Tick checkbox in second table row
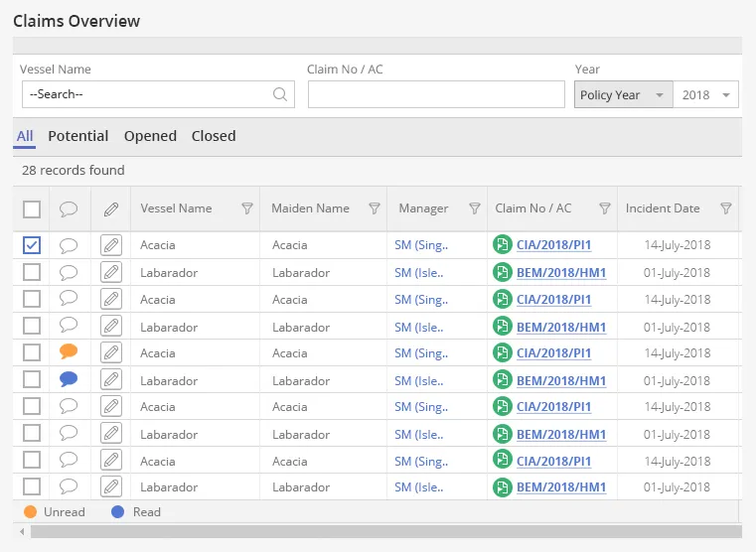This screenshot has height=552, width=756. [32, 272]
